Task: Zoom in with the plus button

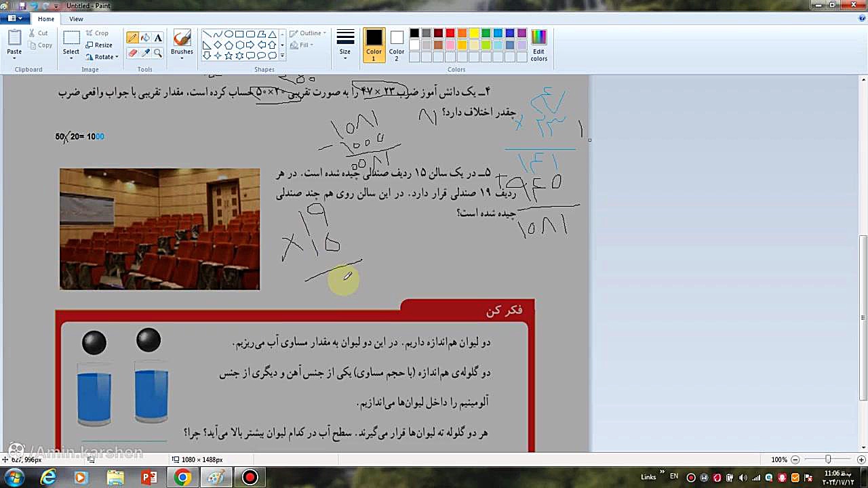Action: click(860, 460)
